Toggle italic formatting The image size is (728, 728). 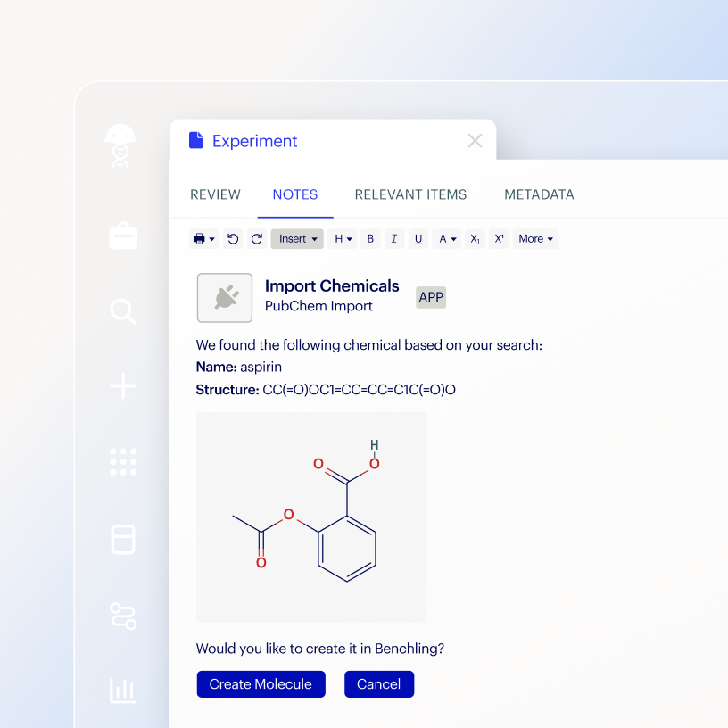pyautogui.click(x=394, y=239)
